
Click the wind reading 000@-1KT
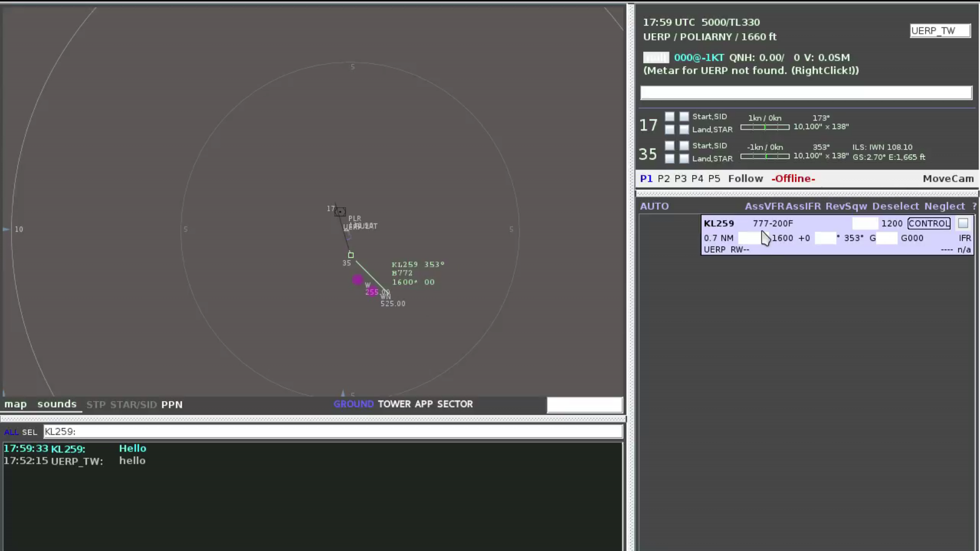tap(699, 58)
